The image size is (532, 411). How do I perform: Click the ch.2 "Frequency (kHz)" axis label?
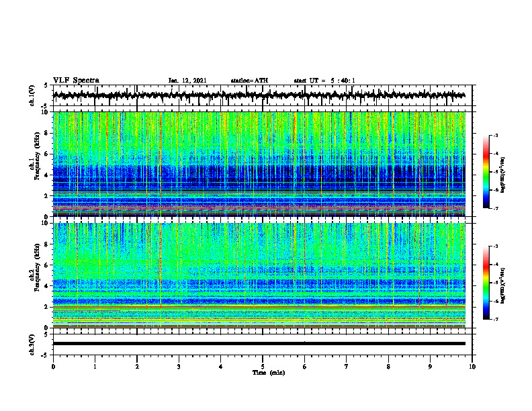point(38,267)
